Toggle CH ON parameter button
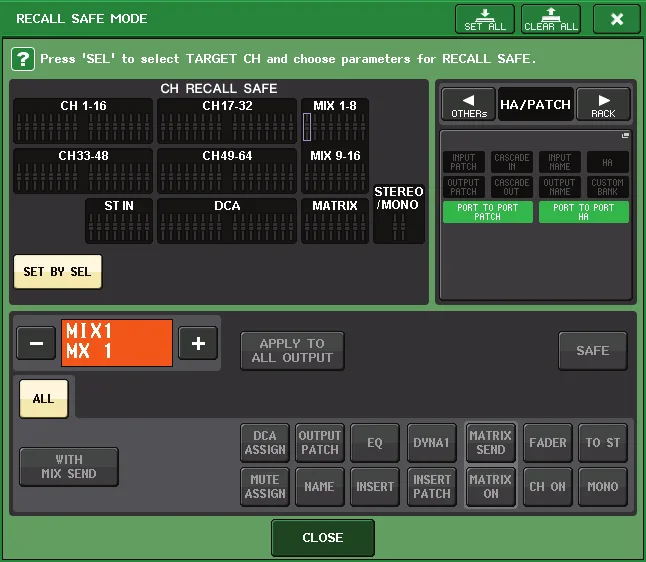 pos(548,487)
